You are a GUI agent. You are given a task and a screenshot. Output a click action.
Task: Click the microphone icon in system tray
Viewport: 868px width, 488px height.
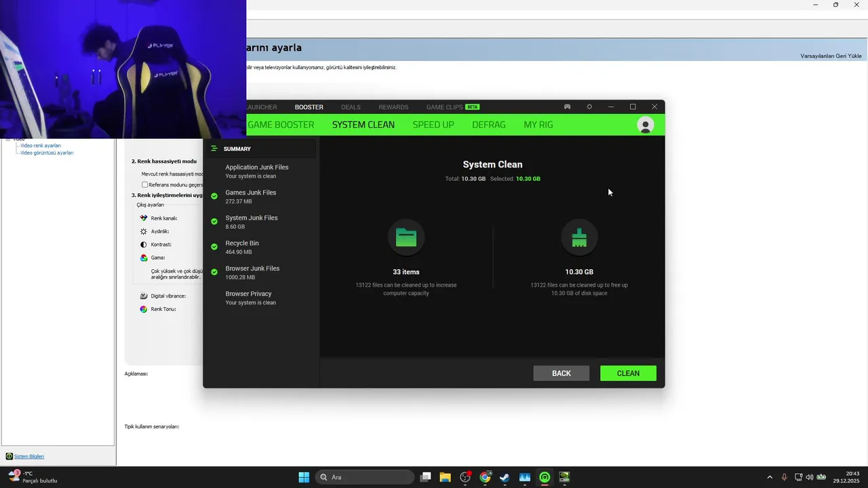(784, 477)
